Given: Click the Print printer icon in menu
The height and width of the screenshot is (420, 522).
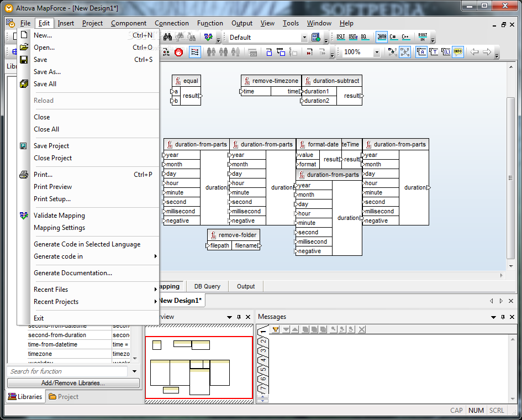Looking at the screenshot, I should (24, 175).
